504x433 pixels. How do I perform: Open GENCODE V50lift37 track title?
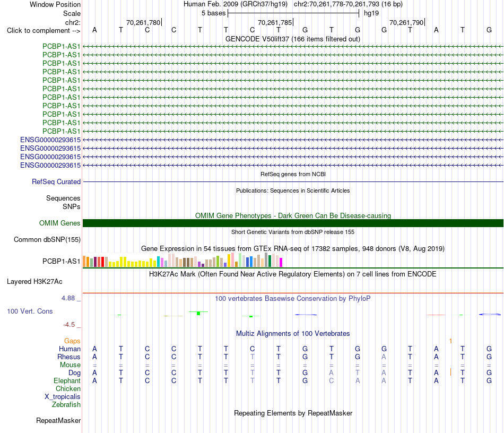tap(292, 39)
